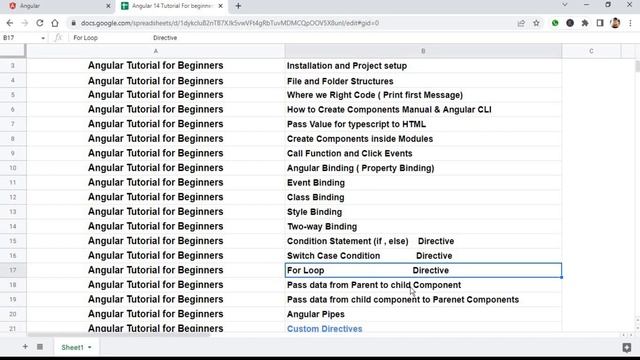Screen dimensions: 640x360
Task: Select cell "Create Components inside Modules"
Action: click(423, 139)
